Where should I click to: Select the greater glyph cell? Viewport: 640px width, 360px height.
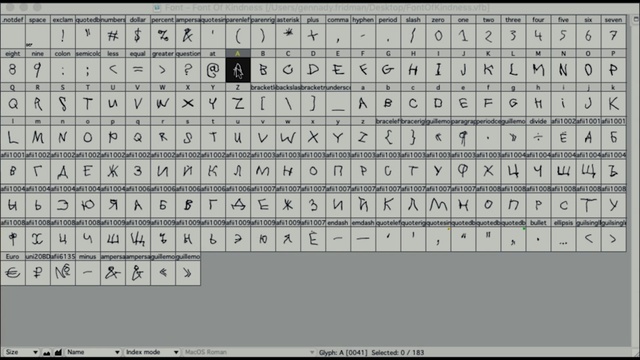[162, 66]
